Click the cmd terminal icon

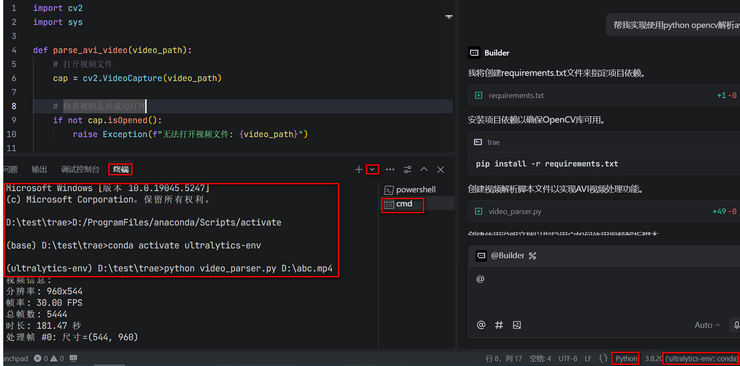(x=388, y=204)
